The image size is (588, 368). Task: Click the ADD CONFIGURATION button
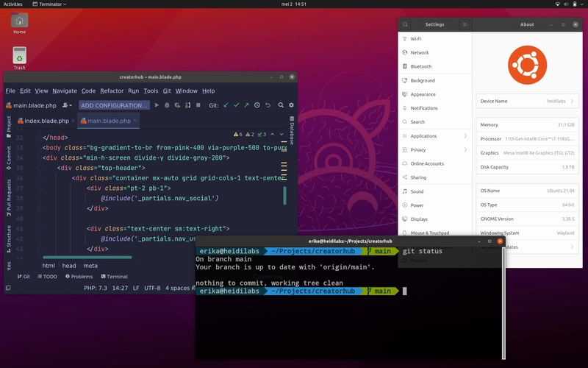(114, 105)
